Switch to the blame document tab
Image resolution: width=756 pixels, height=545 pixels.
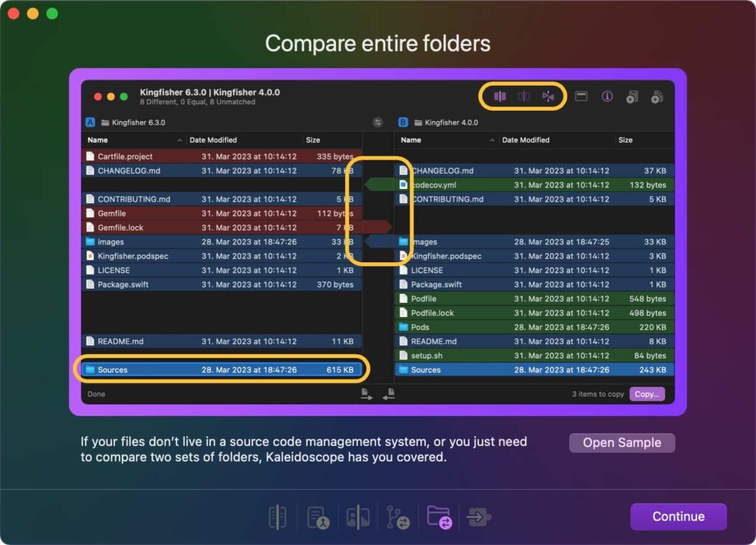point(319,517)
